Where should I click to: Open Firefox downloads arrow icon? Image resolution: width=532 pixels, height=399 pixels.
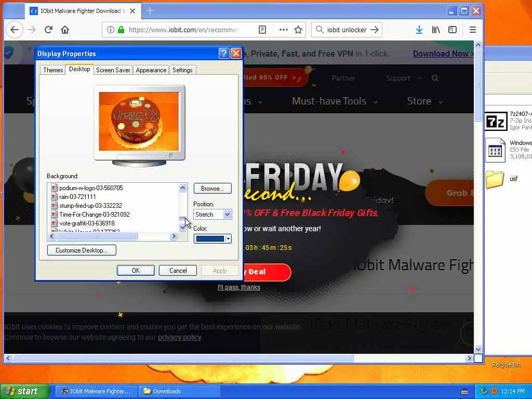(419, 30)
